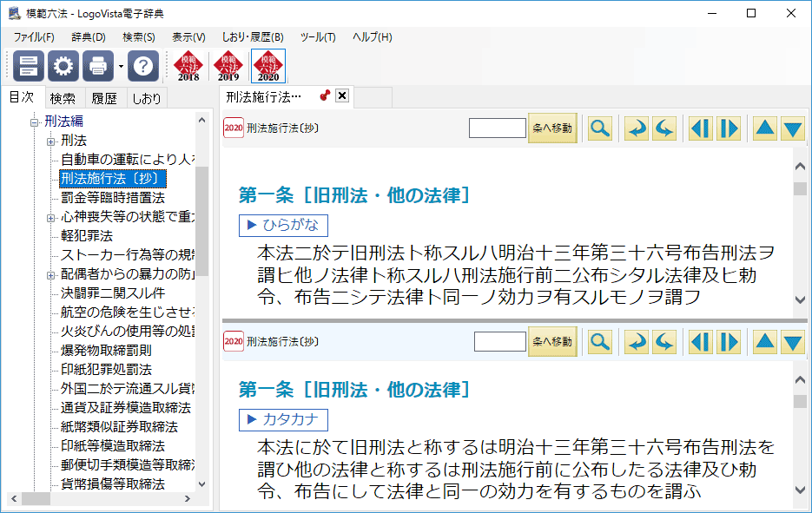This screenshot has width=812, height=513.
Task: Select 決闘罪ニ関スル件 in the tree
Action: (112, 293)
